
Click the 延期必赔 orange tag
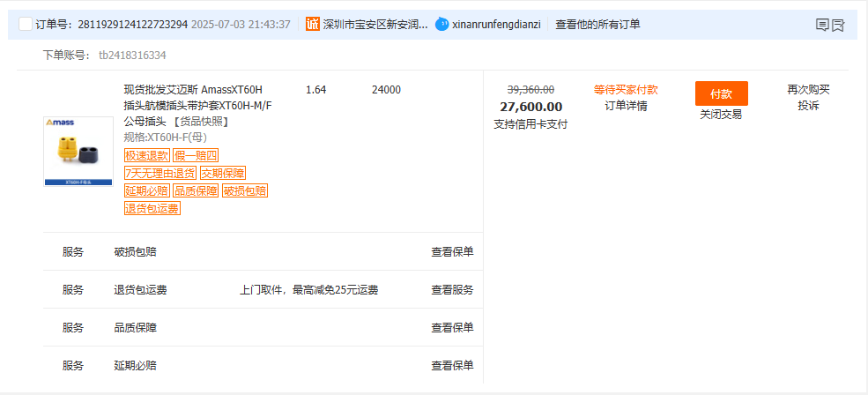(146, 191)
